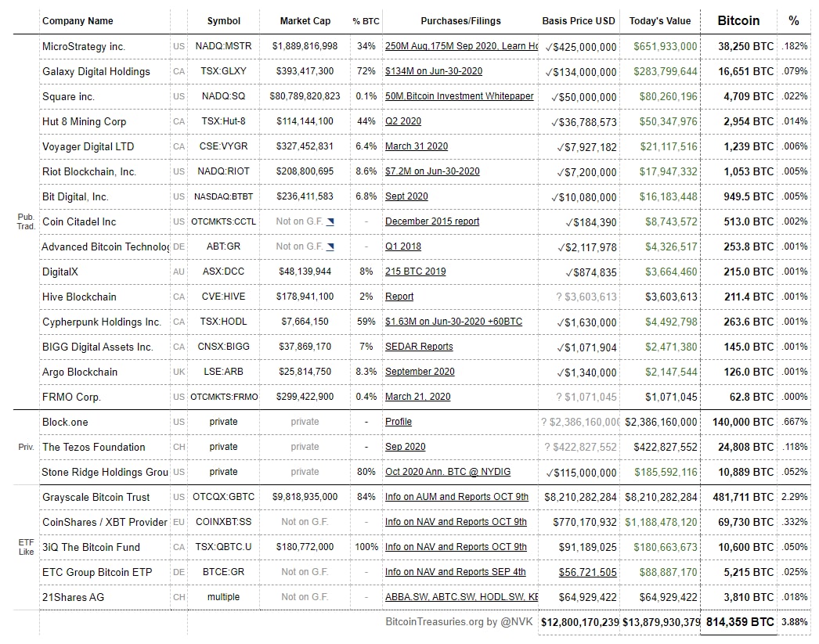Click the ETF Like section label
This screenshot has width=819, height=644.
pyautogui.click(x=26, y=547)
